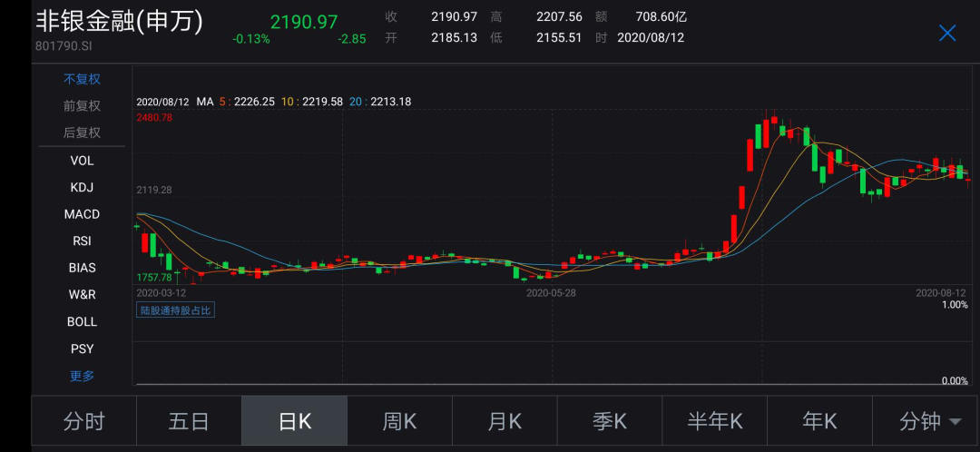Viewport: 980px width, 452px height.
Task: Choose 后复权 adjustment mode
Action: [x=82, y=133]
